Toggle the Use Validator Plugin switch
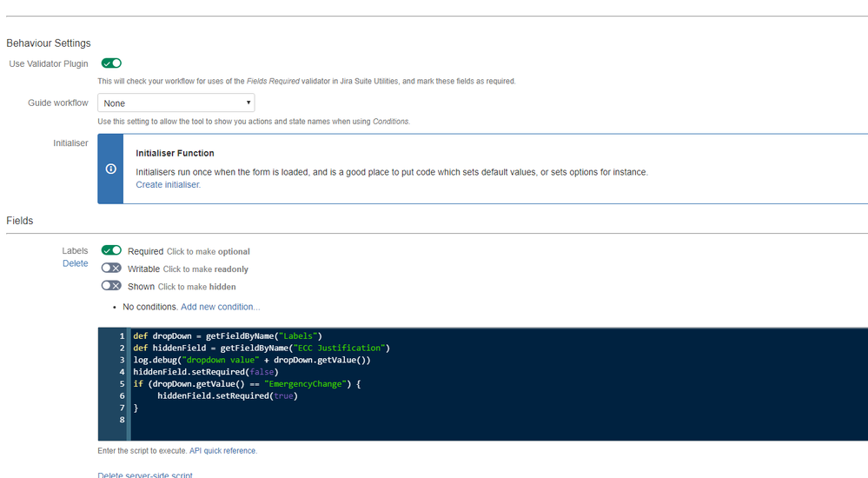Viewport: 868px width, 478px height. [x=111, y=63]
